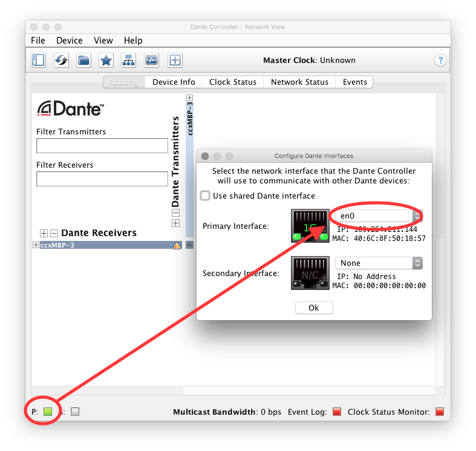476x451 pixels.
Task: Expand the ccxMBP-3 receiver row
Action: (x=36, y=245)
